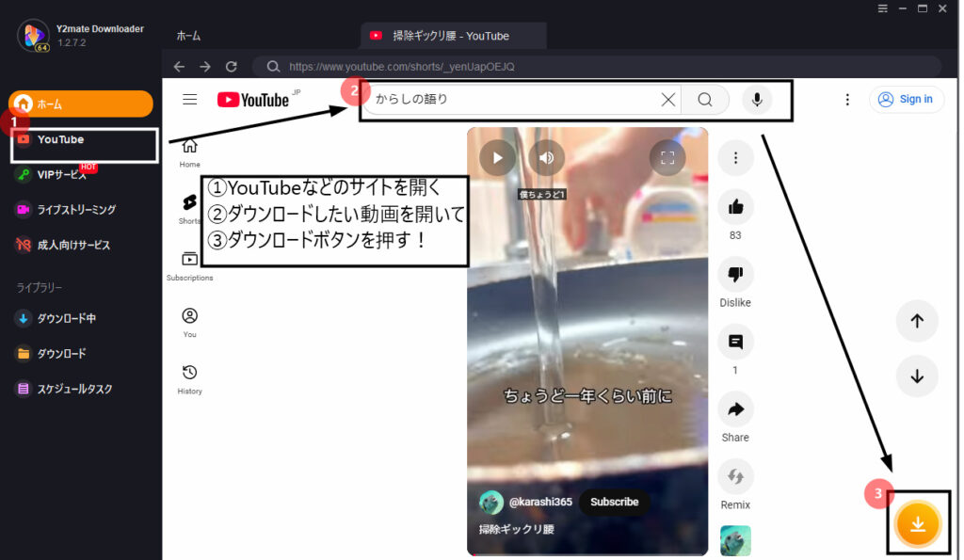Subscribe to @karashi365
Image resolution: width=964 pixels, height=560 pixels.
[614, 502]
